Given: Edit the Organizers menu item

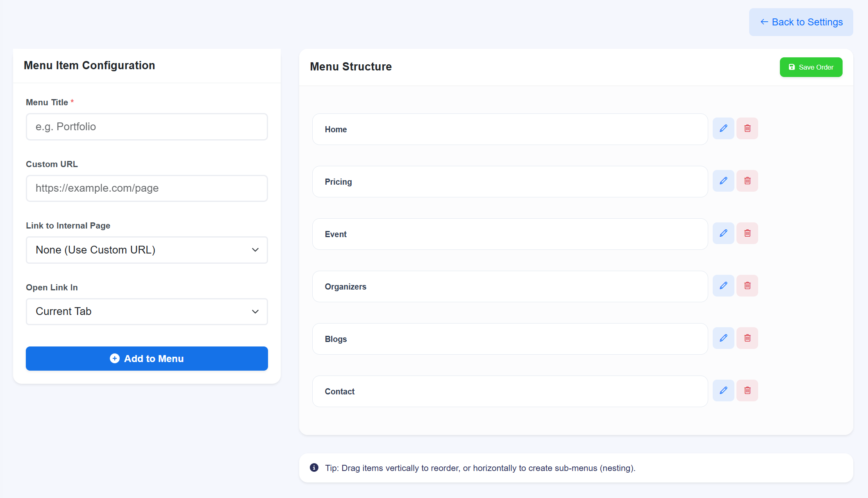Looking at the screenshot, I should tap(723, 285).
